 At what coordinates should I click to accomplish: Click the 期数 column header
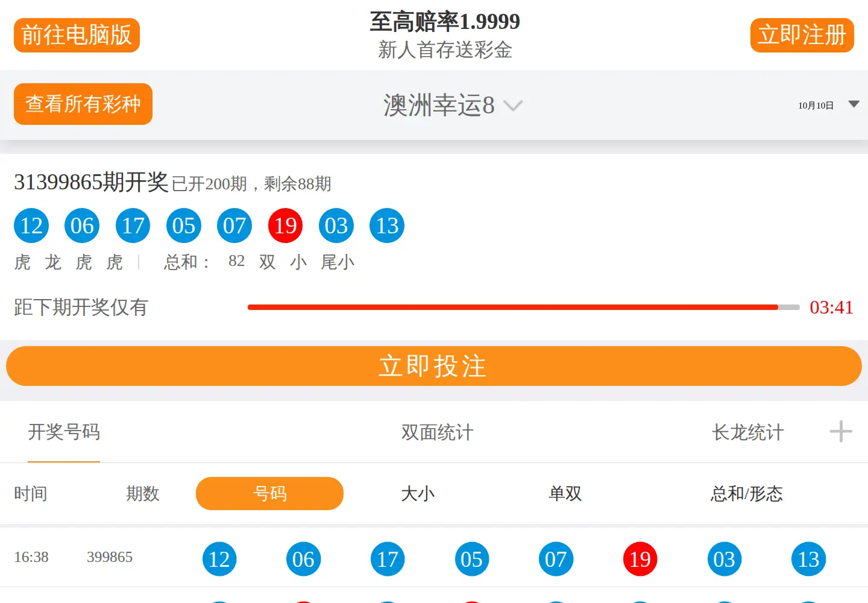[x=143, y=494]
